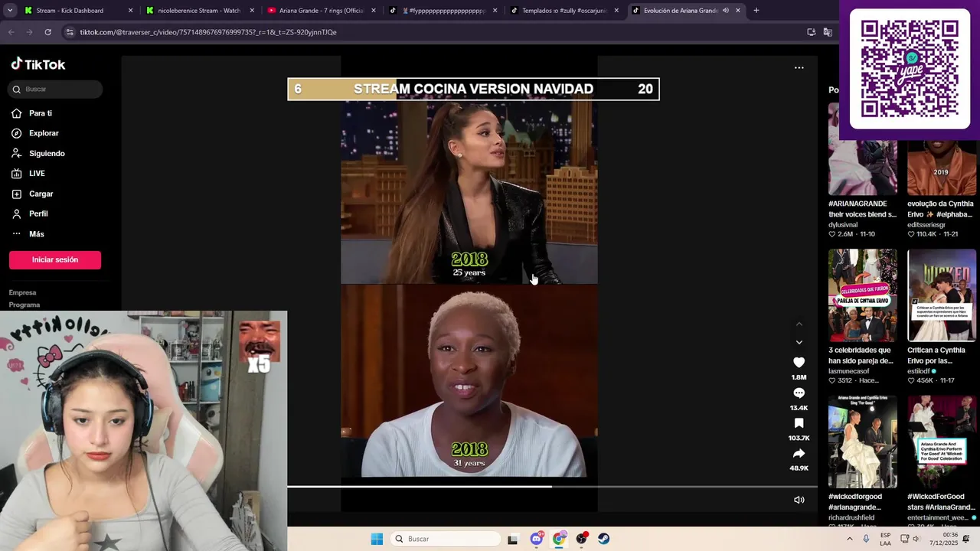Switch to Stream - Kick Dashboard tab
The height and width of the screenshot is (551, 980).
click(78, 11)
